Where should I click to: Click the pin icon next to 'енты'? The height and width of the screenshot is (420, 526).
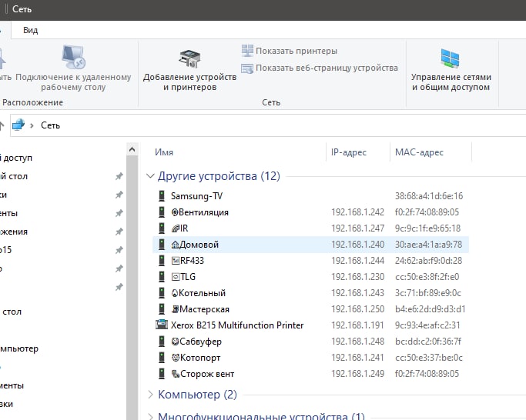[x=119, y=213]
